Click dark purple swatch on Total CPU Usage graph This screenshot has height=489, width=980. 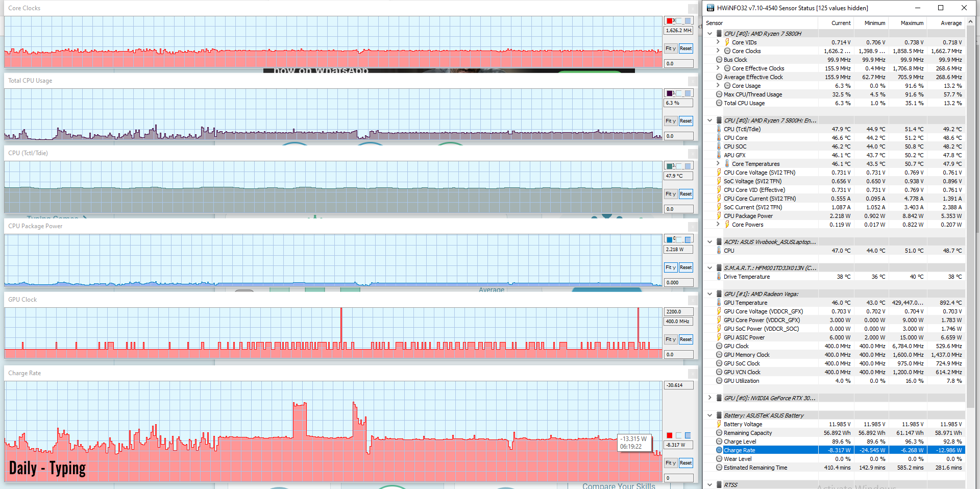(669, 93)
